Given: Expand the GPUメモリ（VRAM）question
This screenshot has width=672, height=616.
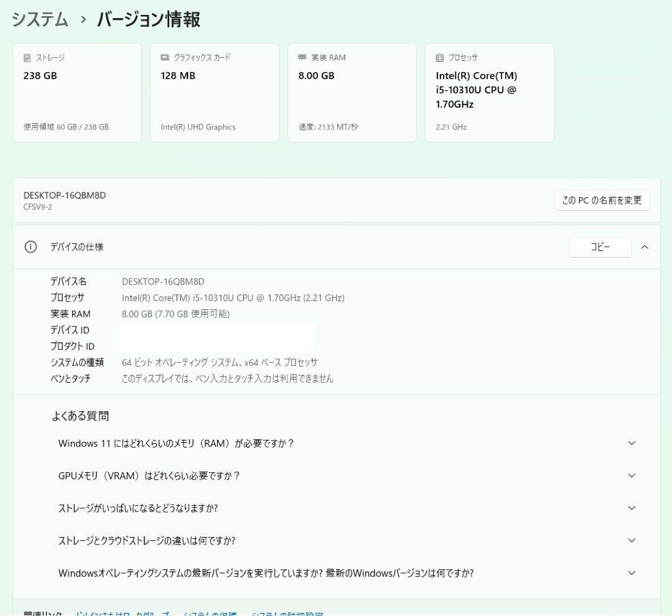Looking at the screenshot, I should click(x=632, y=475).
